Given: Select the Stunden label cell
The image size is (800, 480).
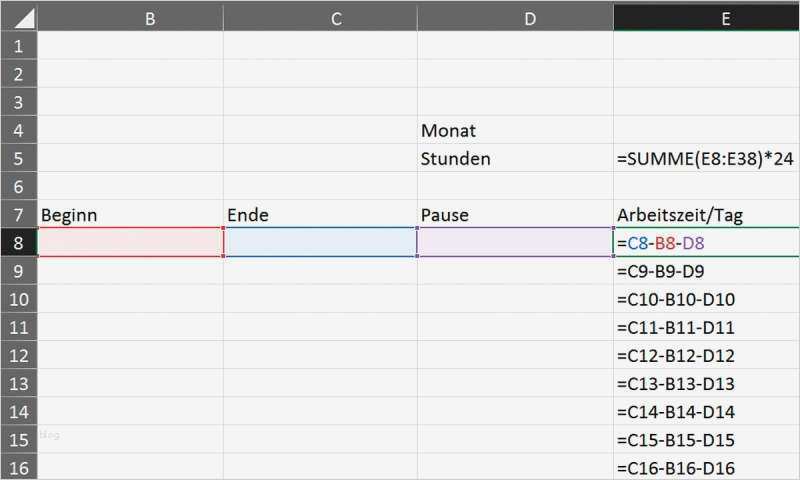Looking at the screenshot, I should tap(515, 159).
